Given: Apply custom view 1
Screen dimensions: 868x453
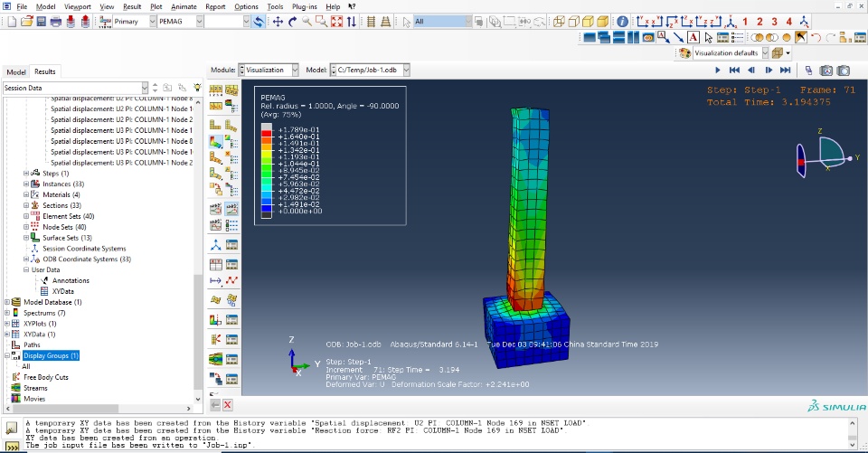Looking at the screenshot, I should (x=745, y=22).
